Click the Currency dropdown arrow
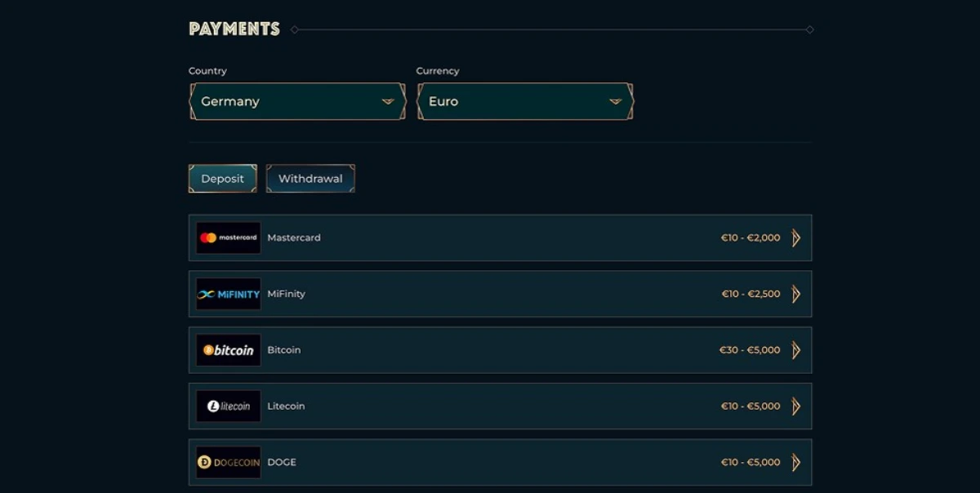 (616, 102)
